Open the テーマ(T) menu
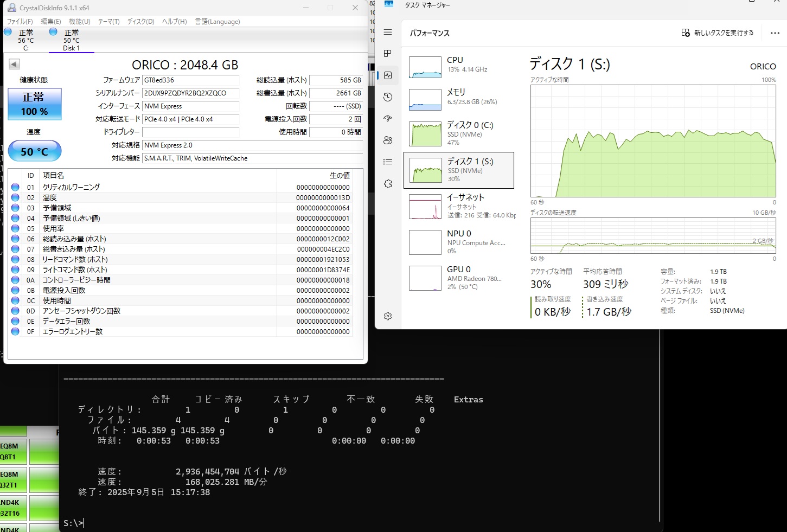The width and height of the screenshot is (787, 532). pyautogui.click(x=108, y=22)
